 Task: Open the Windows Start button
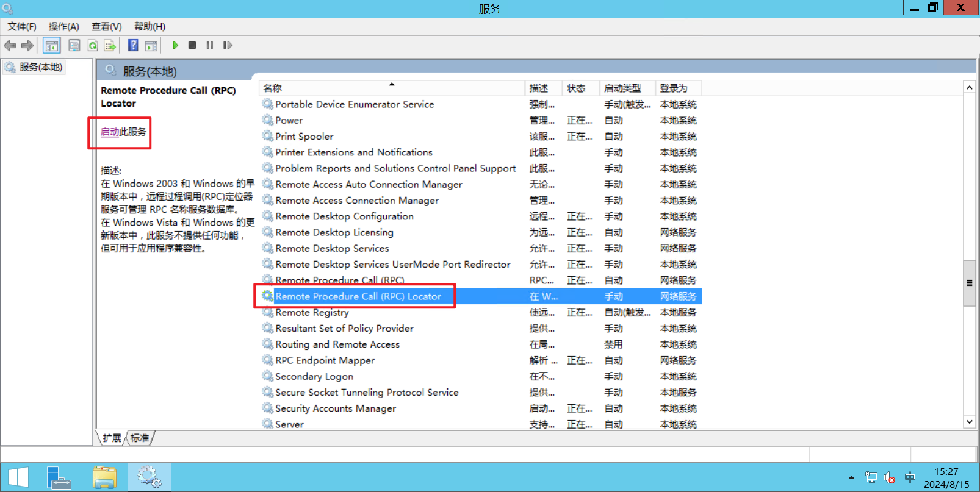[18, 477]
